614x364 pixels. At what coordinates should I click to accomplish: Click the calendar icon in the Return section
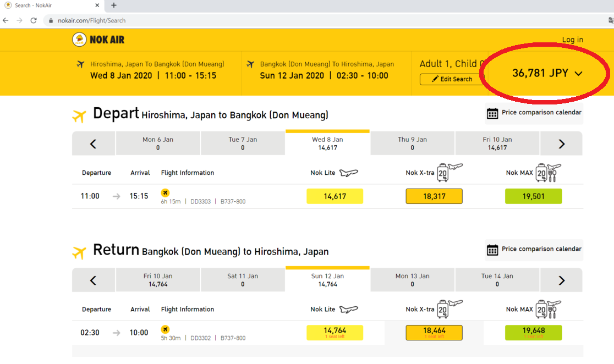pos(492,250)
